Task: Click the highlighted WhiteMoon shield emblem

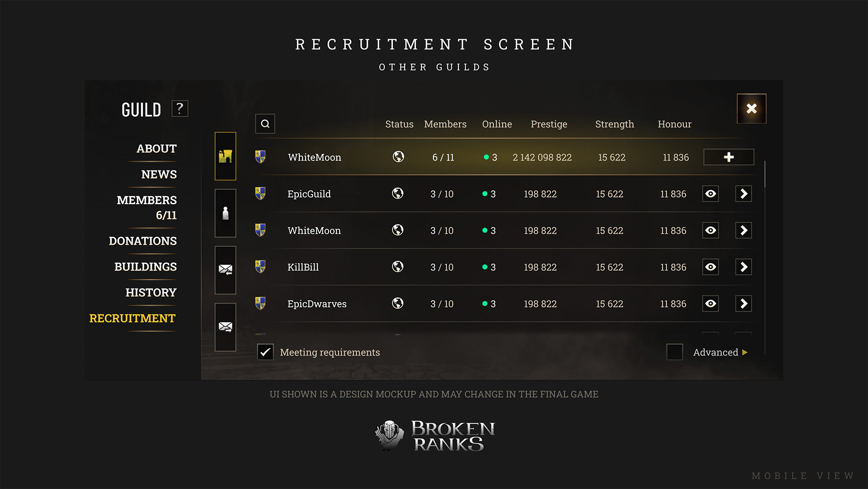Action: [x=260, y=157]
